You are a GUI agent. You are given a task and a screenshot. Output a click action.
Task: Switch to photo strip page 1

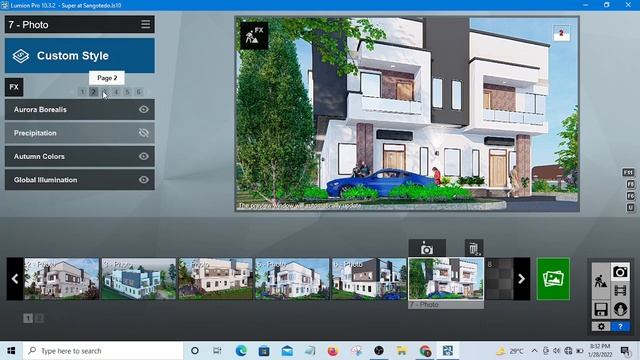click(x=28, y=318)
